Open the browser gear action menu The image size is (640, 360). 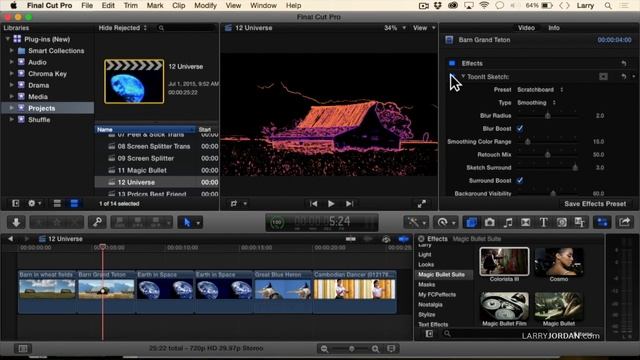[33, 203]
